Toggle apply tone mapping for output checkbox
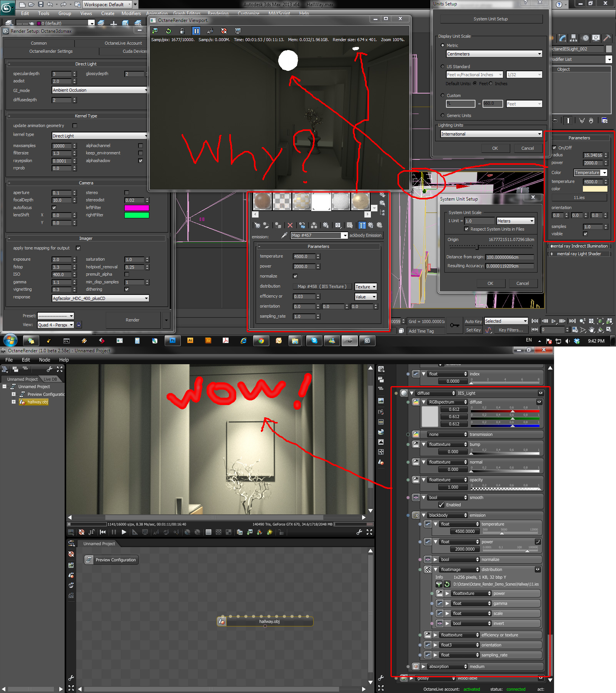 point(78,248)
